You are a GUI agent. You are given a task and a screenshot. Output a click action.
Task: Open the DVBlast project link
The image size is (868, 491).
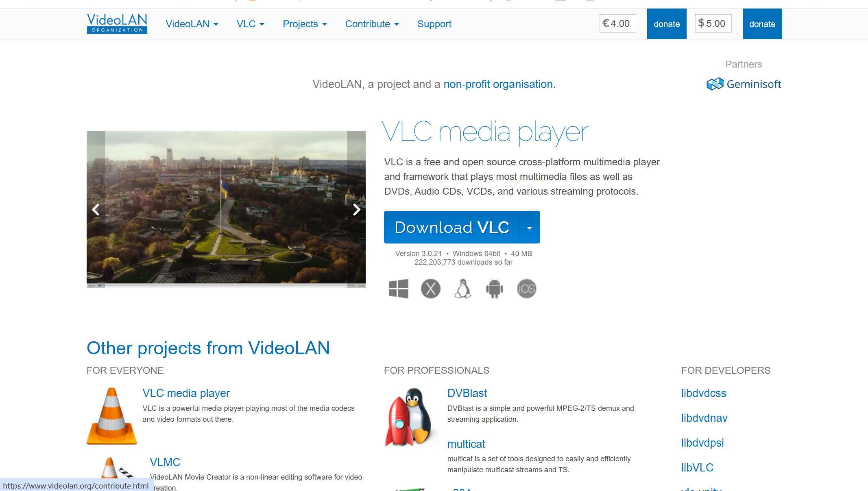[x=467, y=393]
